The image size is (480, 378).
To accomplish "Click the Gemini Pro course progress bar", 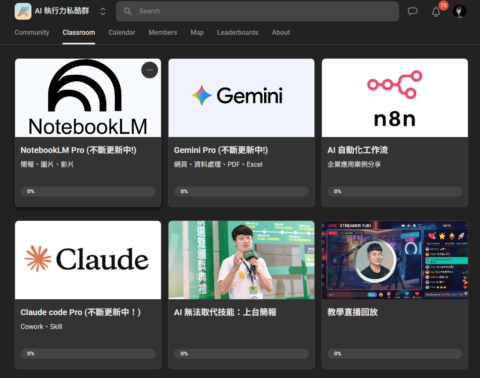I will (x=241, y=191).
